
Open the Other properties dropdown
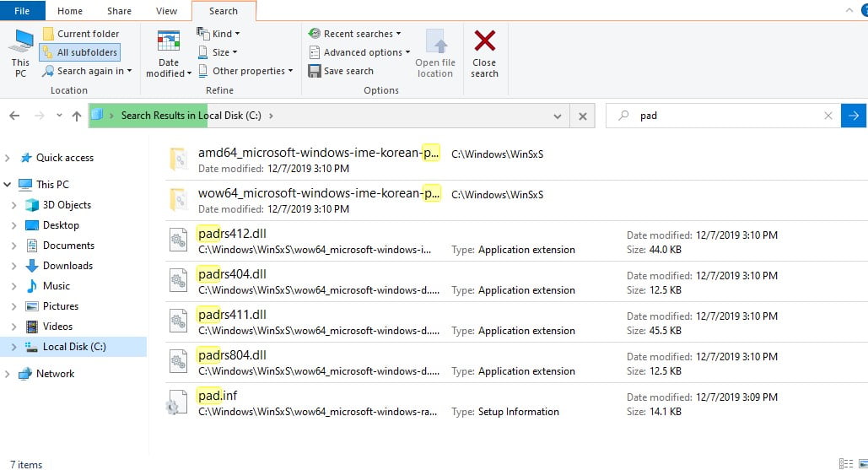coord(245,71)
